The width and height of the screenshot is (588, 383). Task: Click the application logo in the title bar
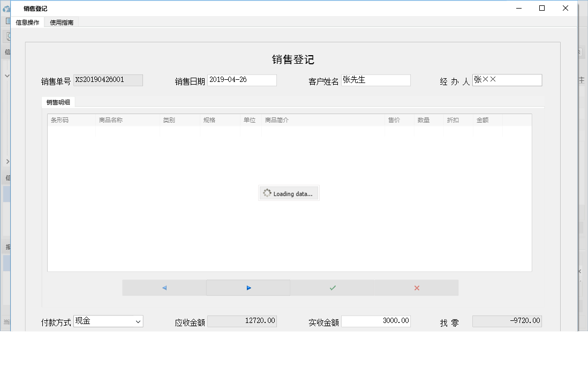(6, 8)
